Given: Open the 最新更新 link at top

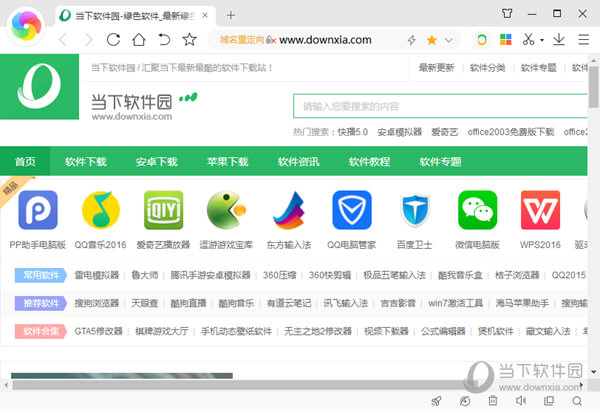Looking at the screenshot, I should (x=436, y=68).
